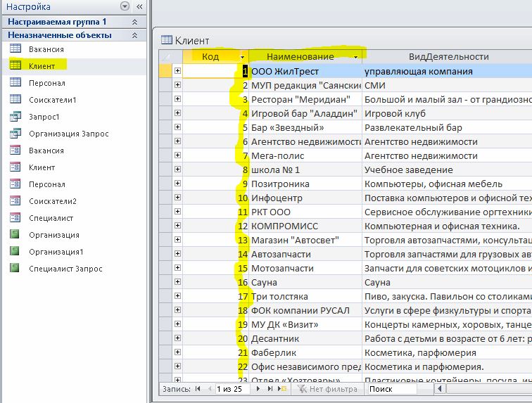Select the highlighted Клиент table icon
This screenshot has height=403, width=532.
pos(15,65)
